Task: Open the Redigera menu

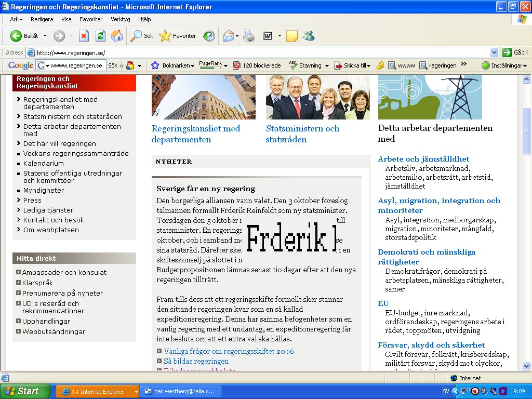Action: click(42, 19)
